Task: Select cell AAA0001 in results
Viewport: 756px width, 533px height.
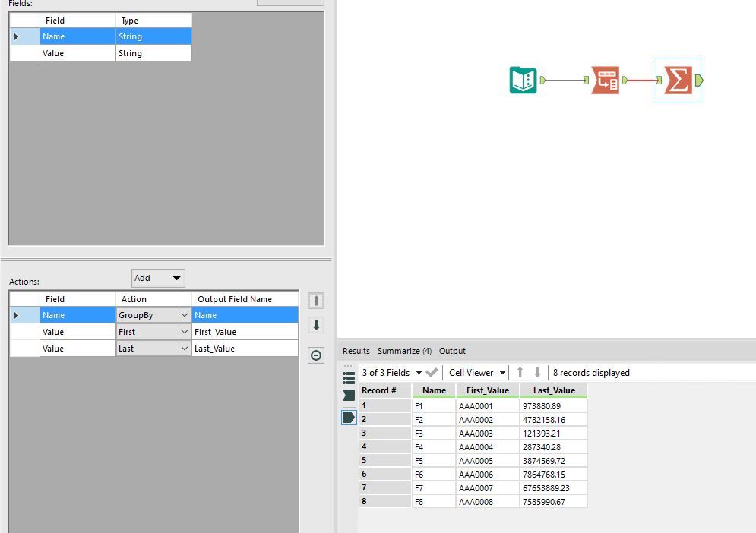Action: pyautogui.click(x=488, y=406)
